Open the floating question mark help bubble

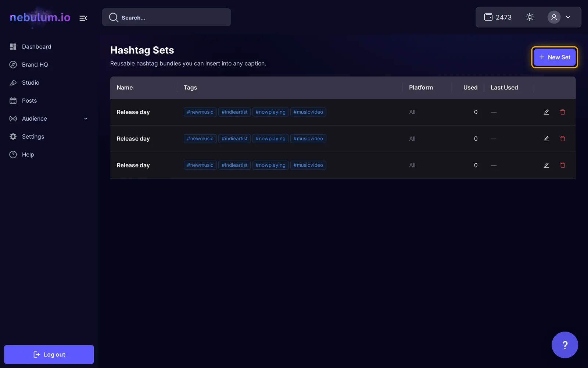point(564,345)
